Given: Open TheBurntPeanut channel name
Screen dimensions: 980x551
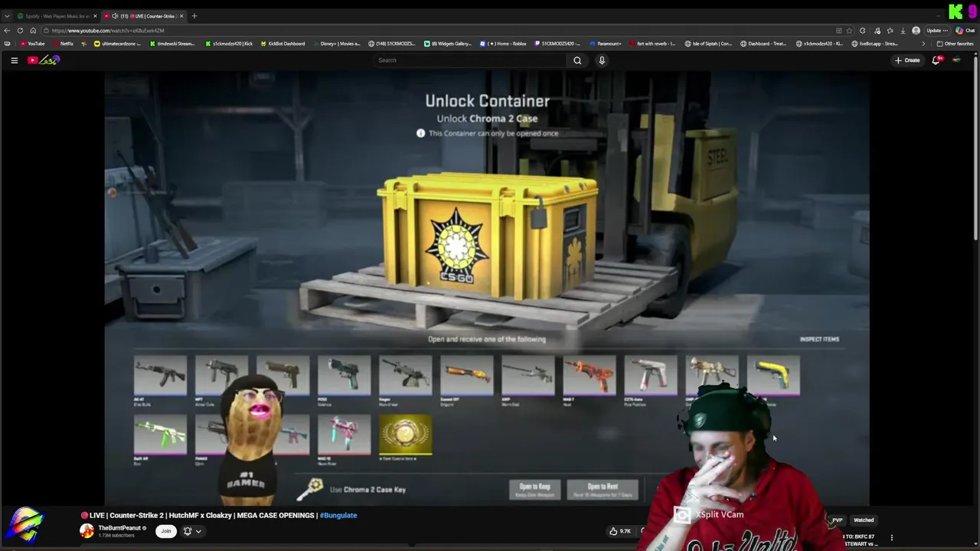Looking at the screenshot, I should (119, 528).
